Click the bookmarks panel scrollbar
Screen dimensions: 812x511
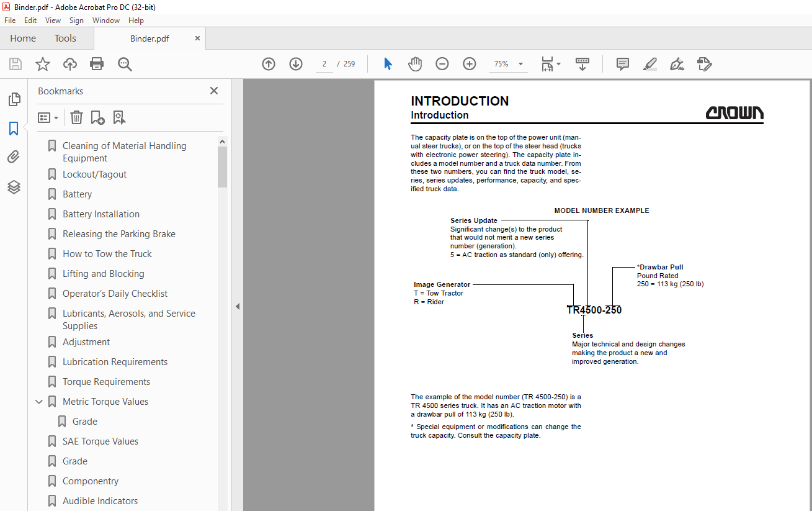click(x=223, y=168)
